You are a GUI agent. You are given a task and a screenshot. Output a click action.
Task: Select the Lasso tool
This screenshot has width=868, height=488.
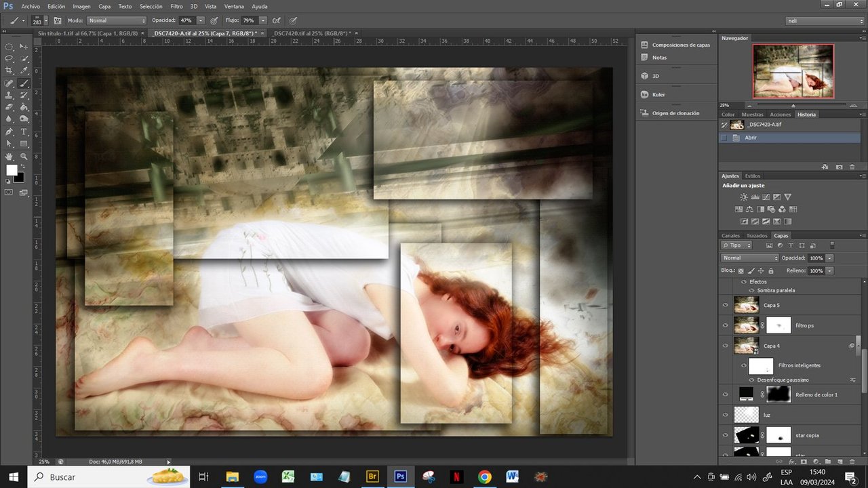[x=9, y=59]
